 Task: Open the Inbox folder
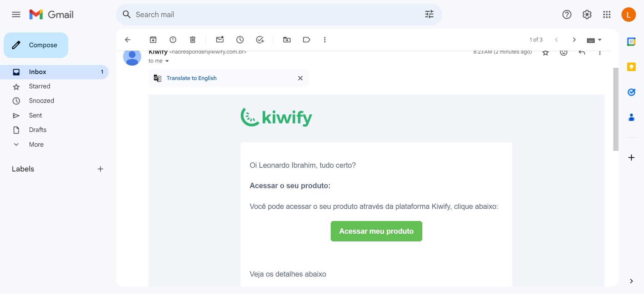click(x=54, y=72)
